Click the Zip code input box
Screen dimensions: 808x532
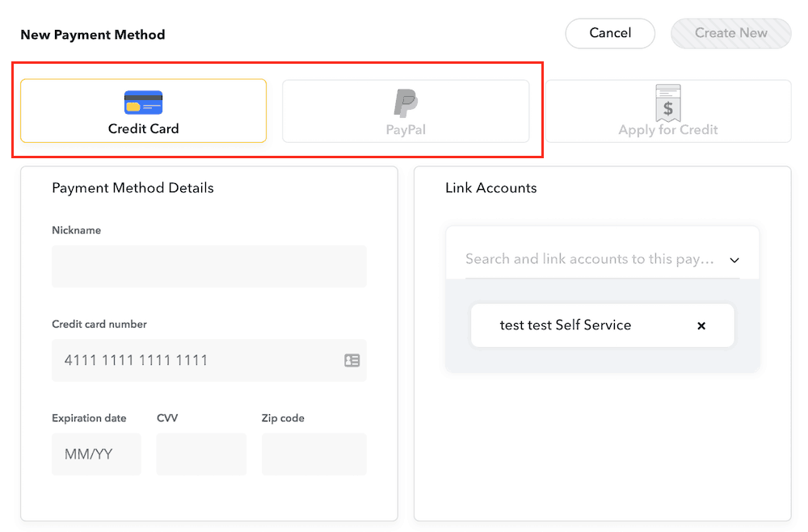tap(314, 455)
